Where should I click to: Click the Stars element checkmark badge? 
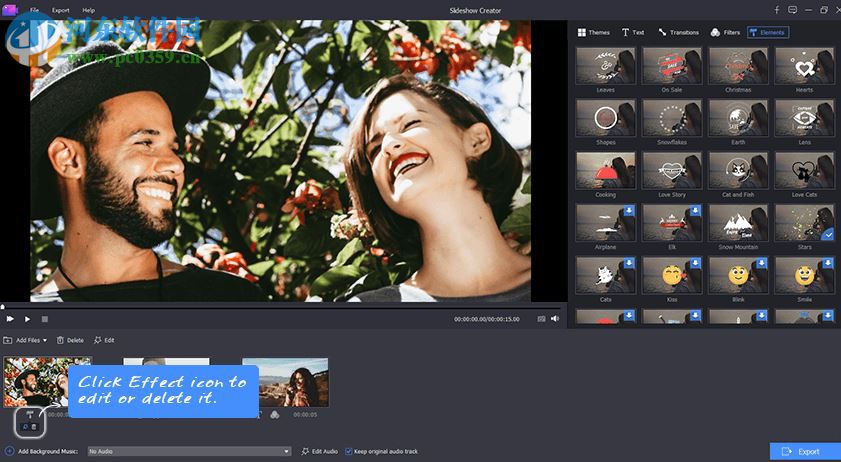829,235
